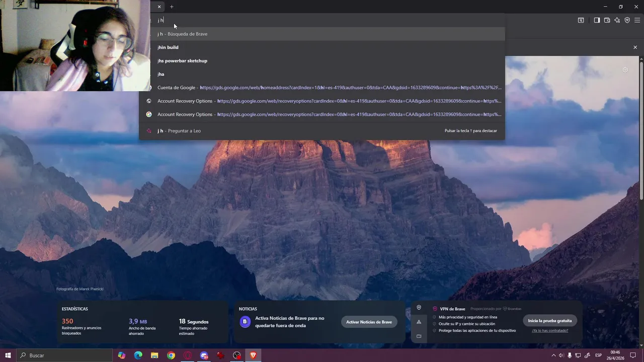Select the VPN shield tab in widget
644x362 pixels.
(419, 308)
